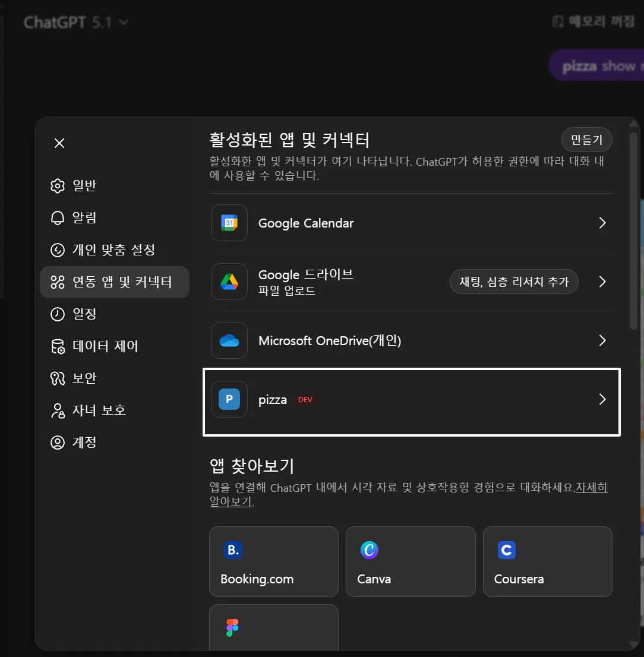Click the Booking.com card label

point(257,579)
